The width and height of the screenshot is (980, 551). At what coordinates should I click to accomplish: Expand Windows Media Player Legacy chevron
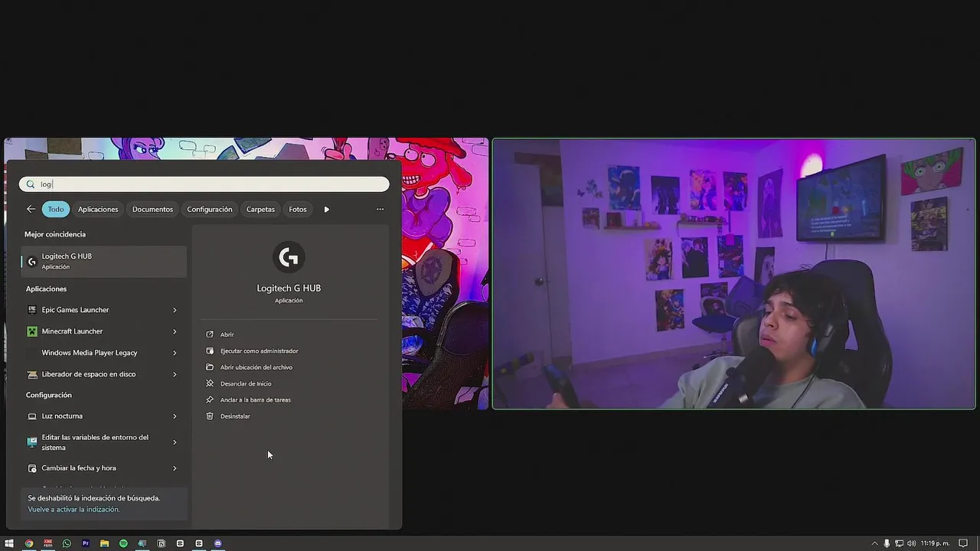click(x=175, y=353)
